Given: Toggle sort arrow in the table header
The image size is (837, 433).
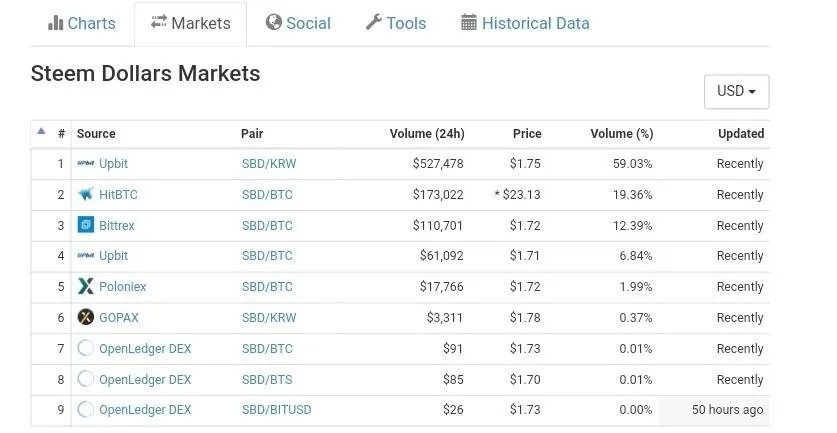Looking at the screenshot, I should click(x=41, y=131).
